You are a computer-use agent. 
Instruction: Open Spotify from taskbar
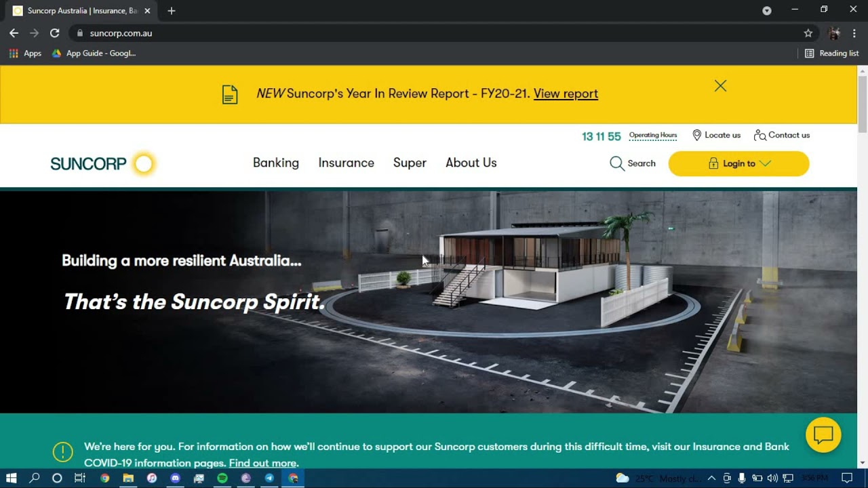[x=222, y=478]
